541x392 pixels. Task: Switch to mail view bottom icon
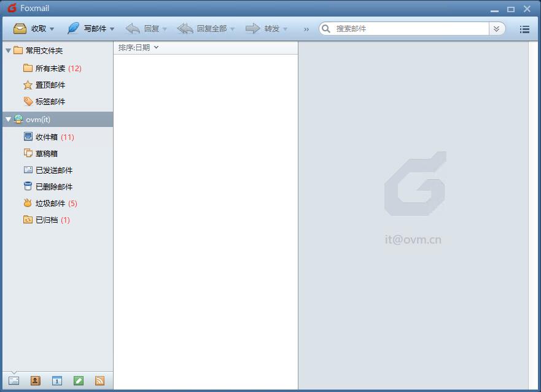pos(14,380)
